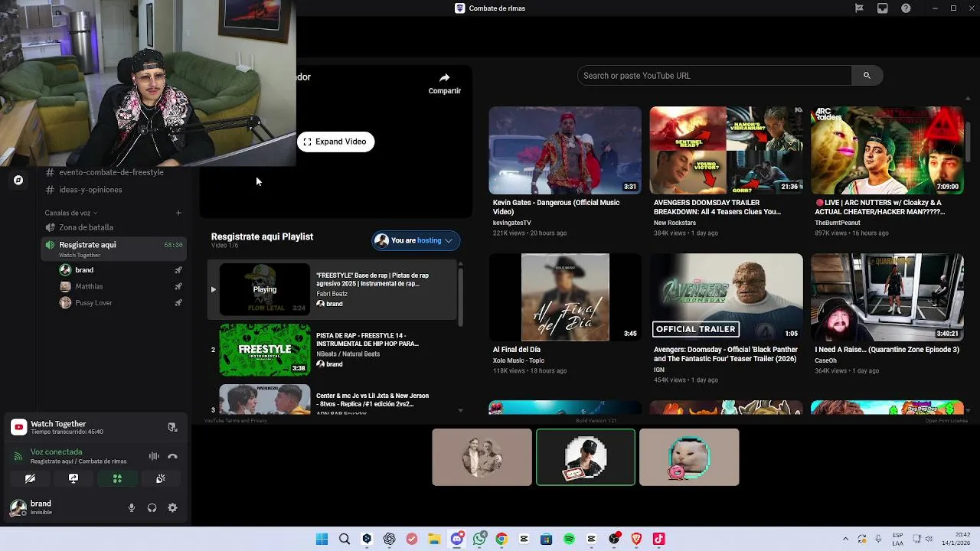Open Brave browser from the taskbar
The image size is (980, 551).
click(636, 539)
